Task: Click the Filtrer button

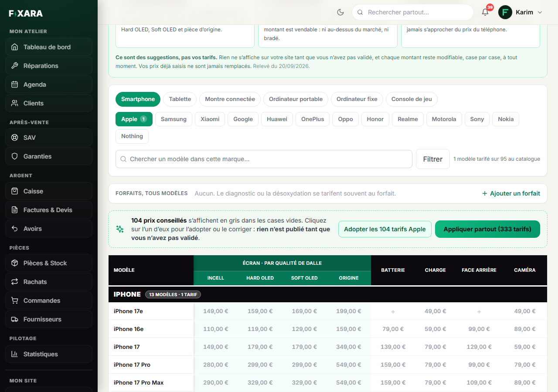Action: click(x=433, y=159)
